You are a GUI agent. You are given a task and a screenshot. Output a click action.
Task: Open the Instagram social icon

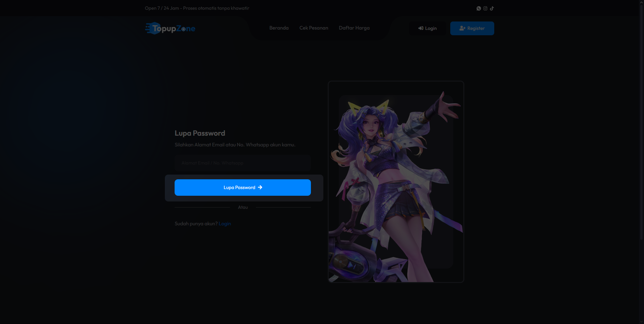[485, 8]
